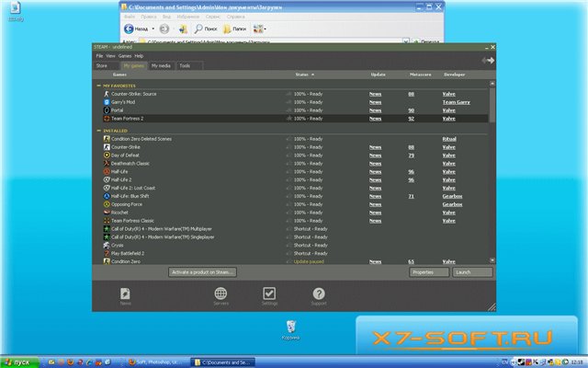Click the Steam window resize grip

pyautogui.click(x=492, y=307)
